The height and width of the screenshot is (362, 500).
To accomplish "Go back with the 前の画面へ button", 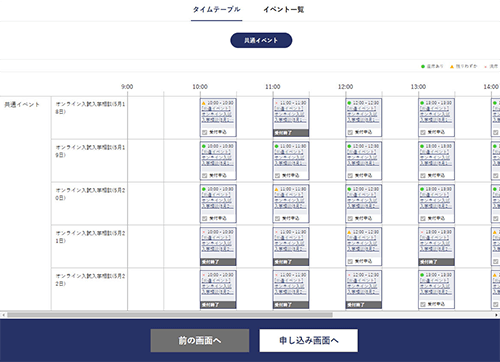I will click(200, 340).
